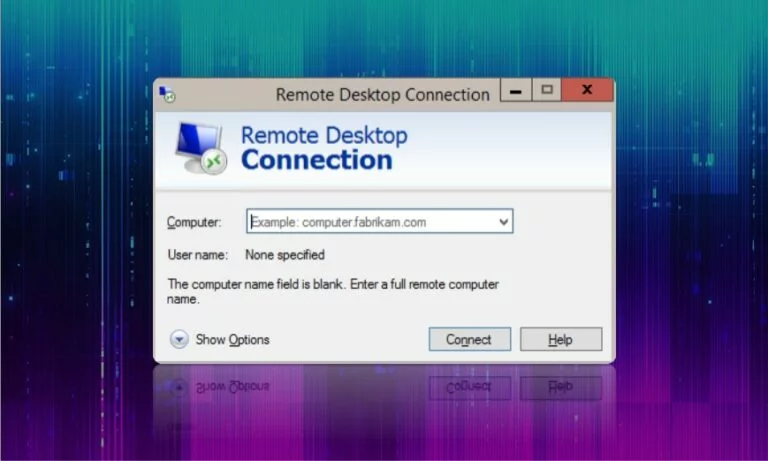Click the title bar text Remote Desktop Connection

(383, 95)
